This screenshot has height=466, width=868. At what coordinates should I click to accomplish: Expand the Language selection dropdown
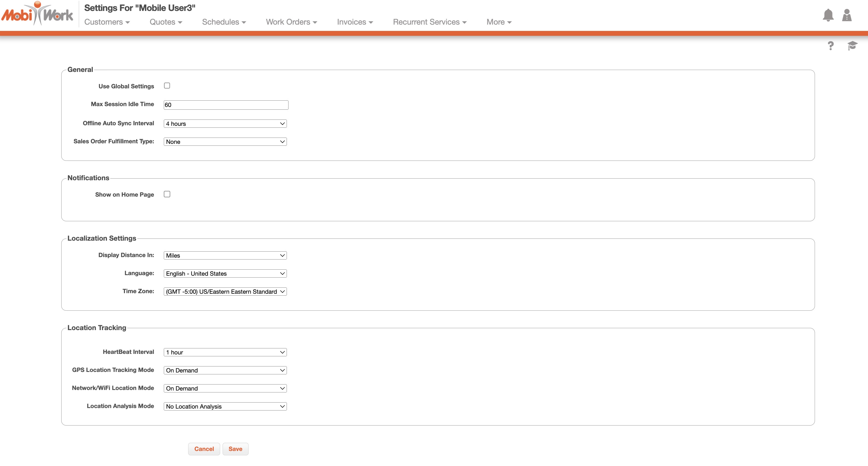pyautogui.click(x=225, y=273)
